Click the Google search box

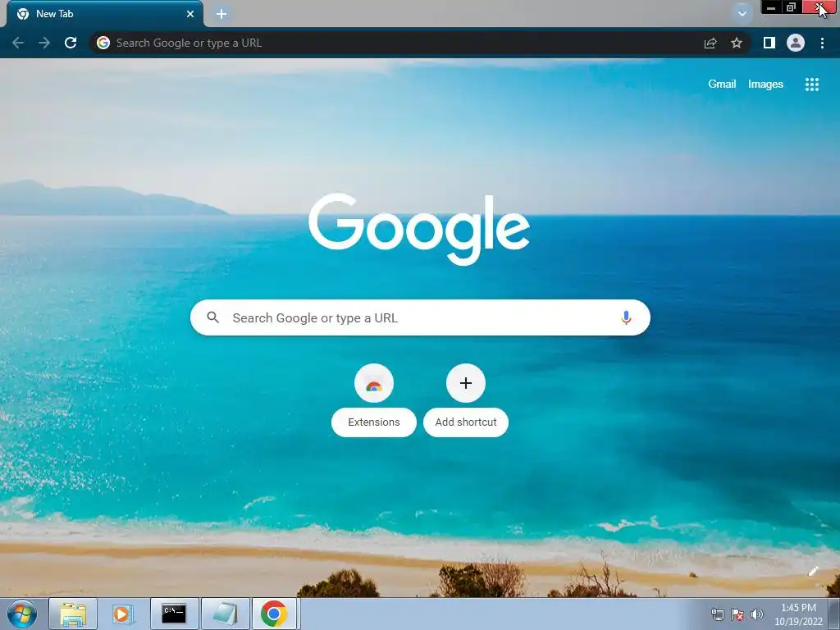(420, 317)
